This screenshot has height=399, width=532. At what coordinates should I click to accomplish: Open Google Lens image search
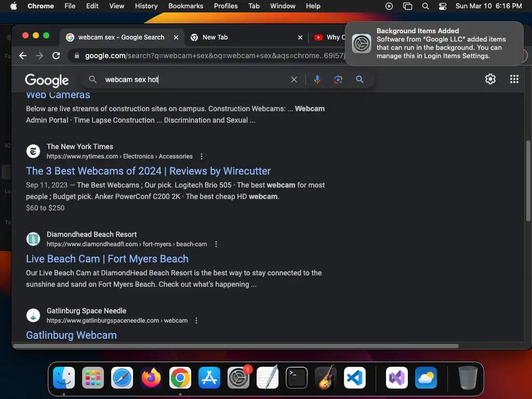coord(338,79)
